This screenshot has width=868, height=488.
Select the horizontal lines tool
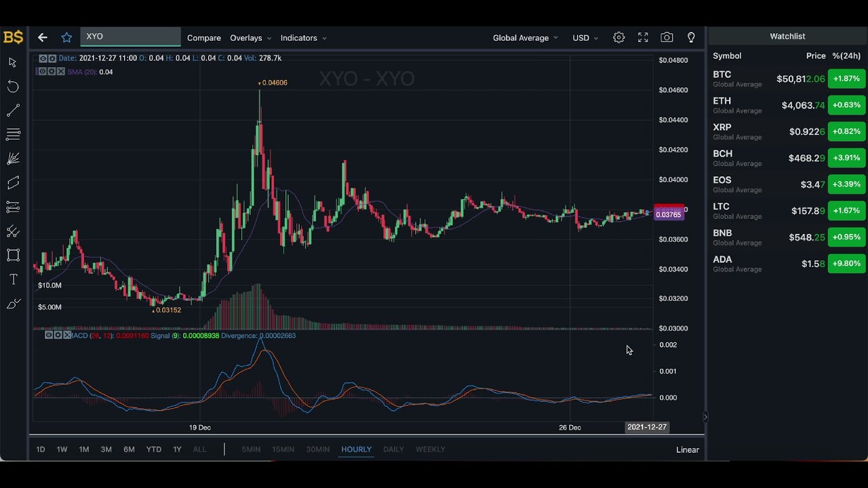click(13, 134)
